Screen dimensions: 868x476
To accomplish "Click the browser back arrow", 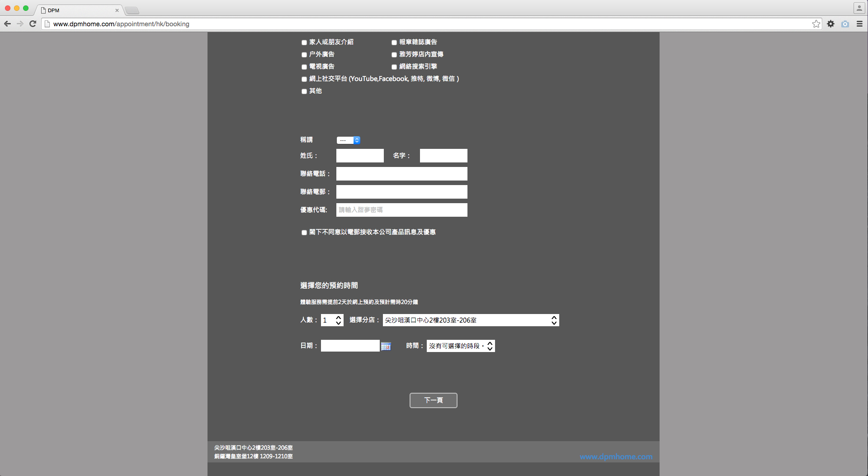I will click(x=7, y=24).
